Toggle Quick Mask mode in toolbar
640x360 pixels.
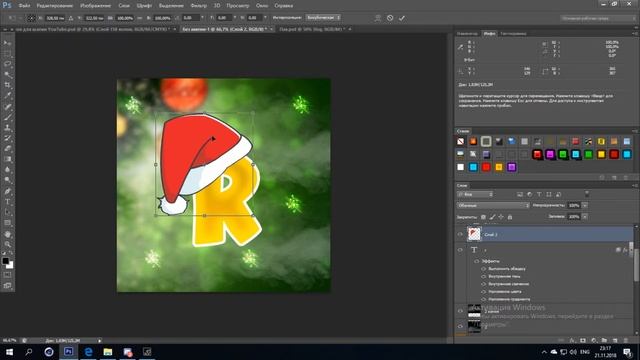(7, 275)
